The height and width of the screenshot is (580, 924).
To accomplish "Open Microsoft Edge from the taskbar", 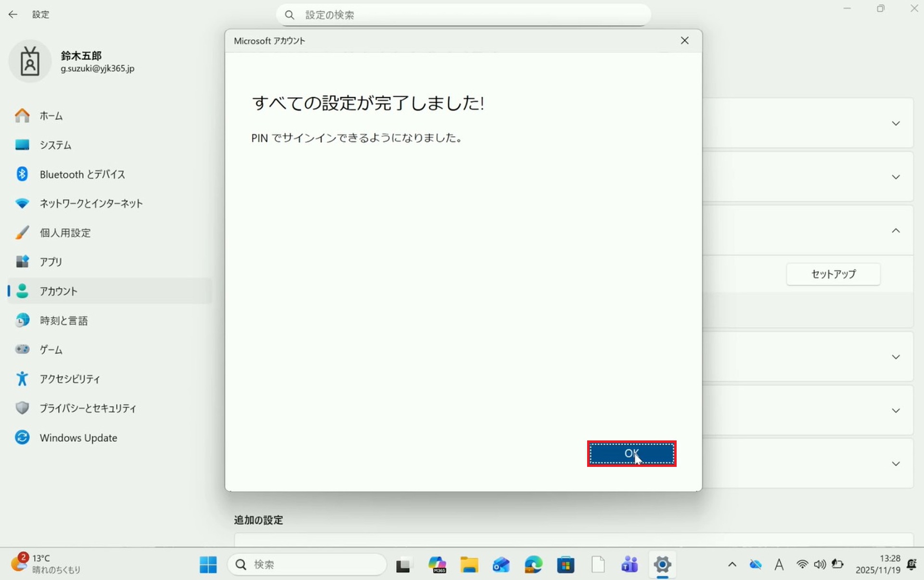I will pos(533,565).
